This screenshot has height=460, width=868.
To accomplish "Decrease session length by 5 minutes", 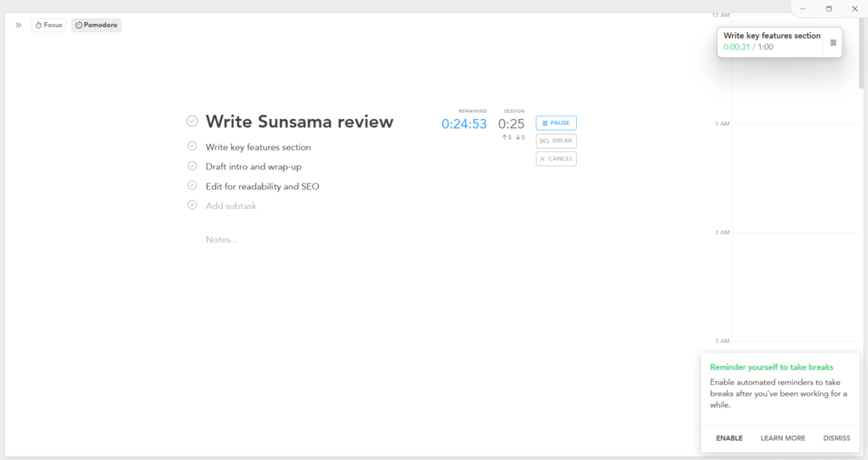I will click(520, 137).
